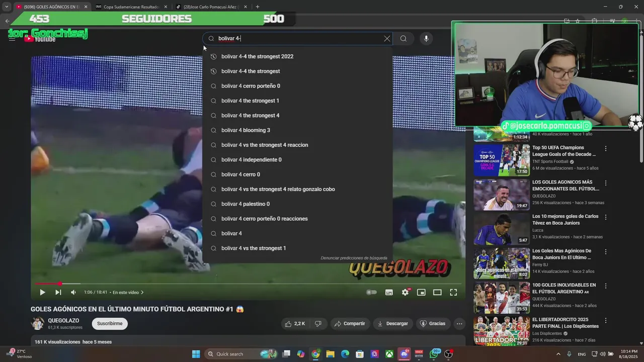Go back with browser back arrow
The height and width of the screenshot is (362, 644).
click(x=7, y=21)
